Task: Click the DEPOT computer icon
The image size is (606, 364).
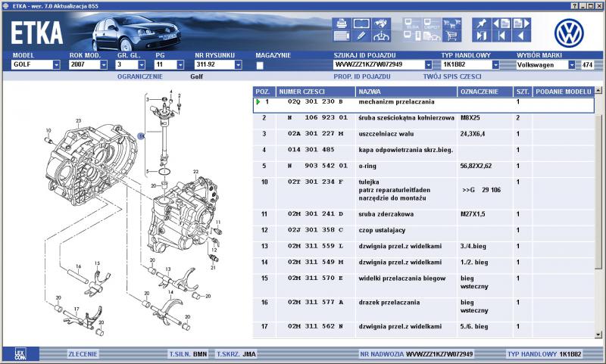Action: pyautogui.click(x=432, y=23)
